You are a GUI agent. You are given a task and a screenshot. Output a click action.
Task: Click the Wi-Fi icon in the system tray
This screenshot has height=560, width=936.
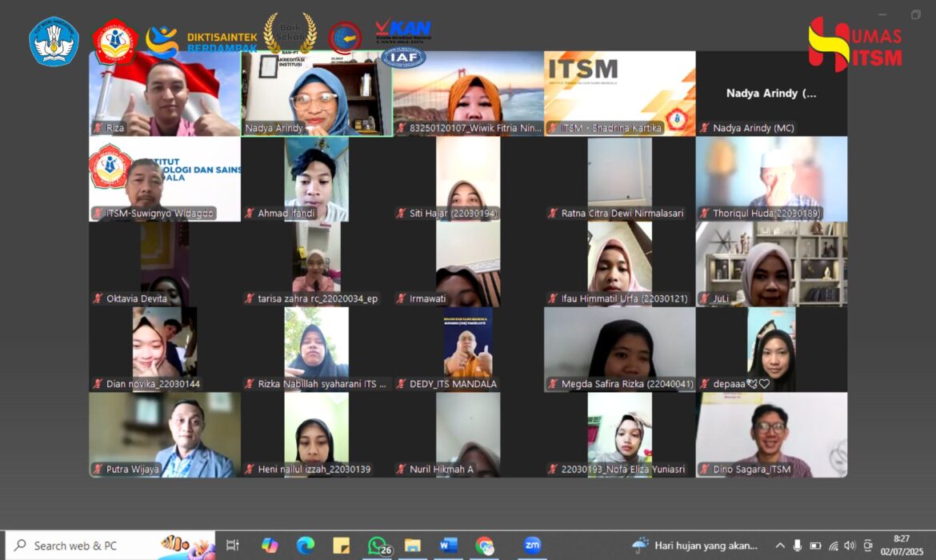coord(834,545)
